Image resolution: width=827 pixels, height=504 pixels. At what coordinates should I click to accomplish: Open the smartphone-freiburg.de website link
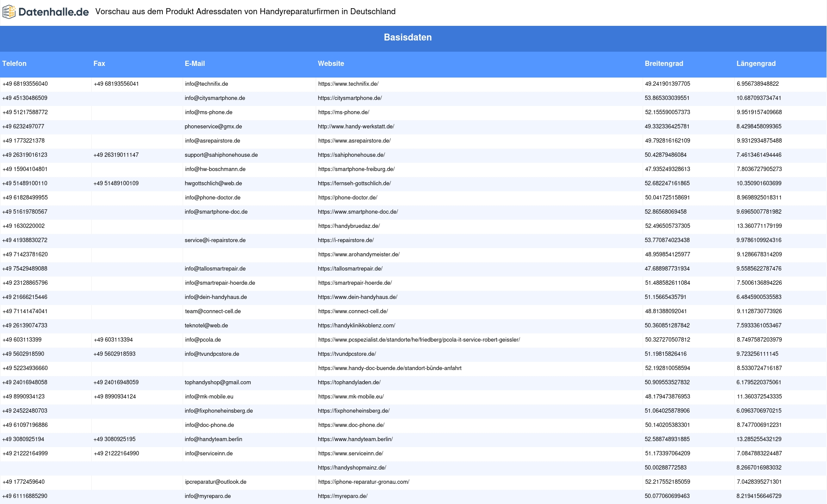[x=357, y=169]
